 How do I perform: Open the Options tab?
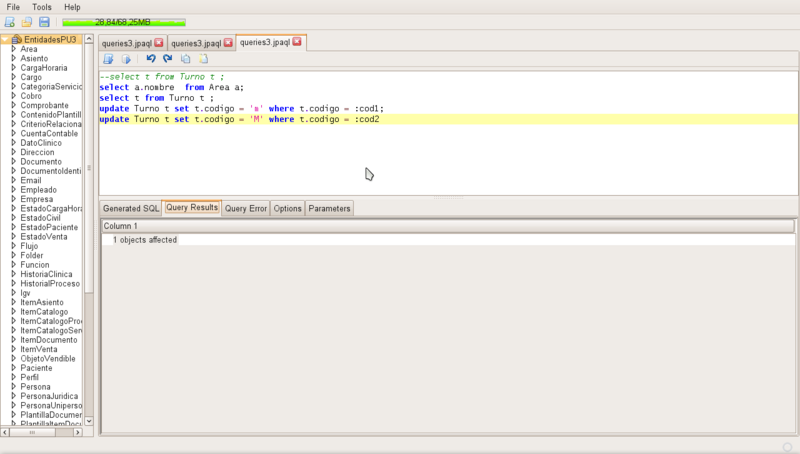click(287, 208)
